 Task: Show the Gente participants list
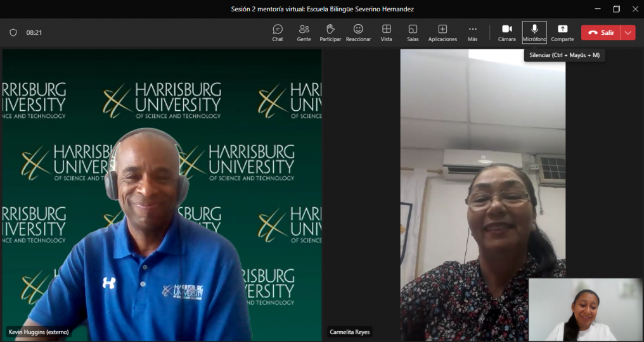click(x=304, y=33)
